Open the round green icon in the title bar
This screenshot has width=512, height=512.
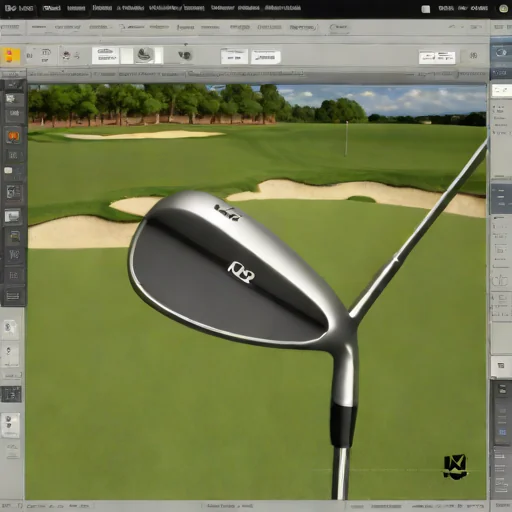tap(504, 9)
